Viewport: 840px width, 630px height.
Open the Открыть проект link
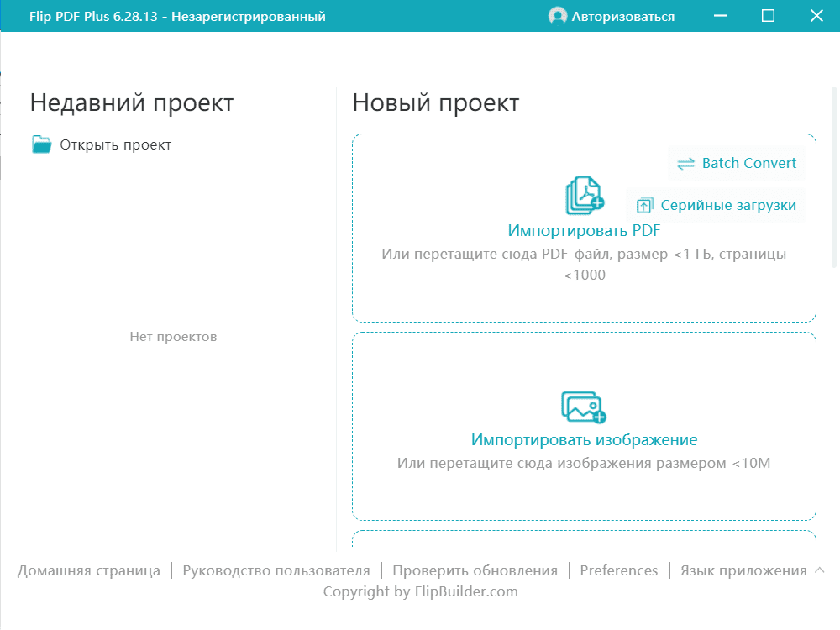point(115,145)
